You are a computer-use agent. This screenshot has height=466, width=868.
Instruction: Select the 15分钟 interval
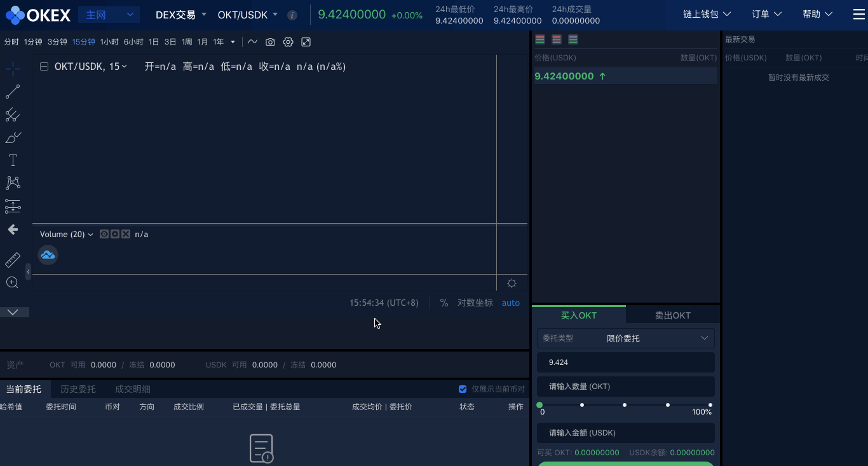[84, 42]
